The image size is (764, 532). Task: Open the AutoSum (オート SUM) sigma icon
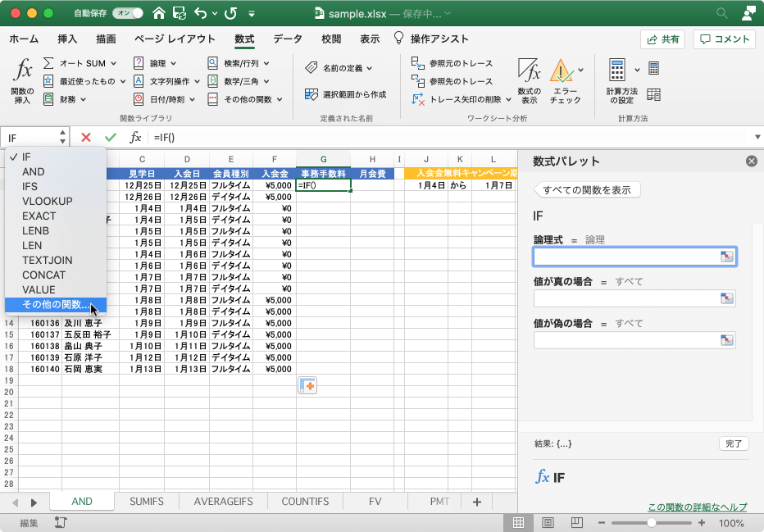point(48,63)
